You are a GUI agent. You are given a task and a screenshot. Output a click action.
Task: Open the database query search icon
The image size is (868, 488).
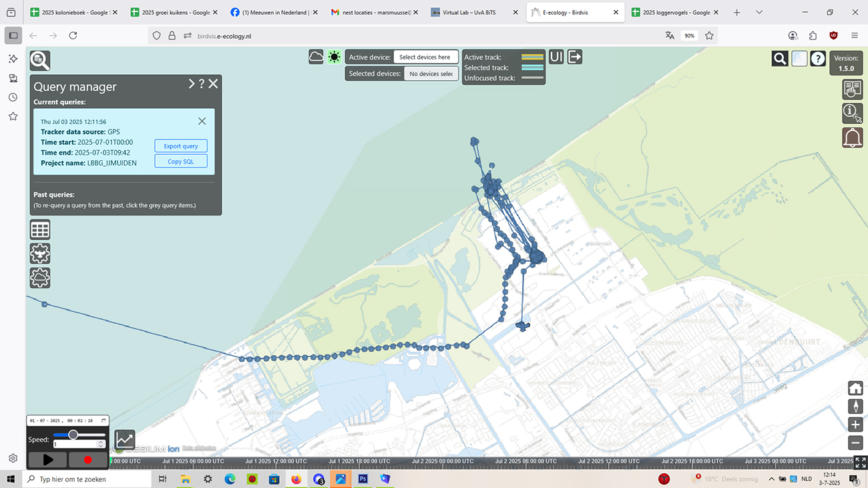[x=40, y=61]
